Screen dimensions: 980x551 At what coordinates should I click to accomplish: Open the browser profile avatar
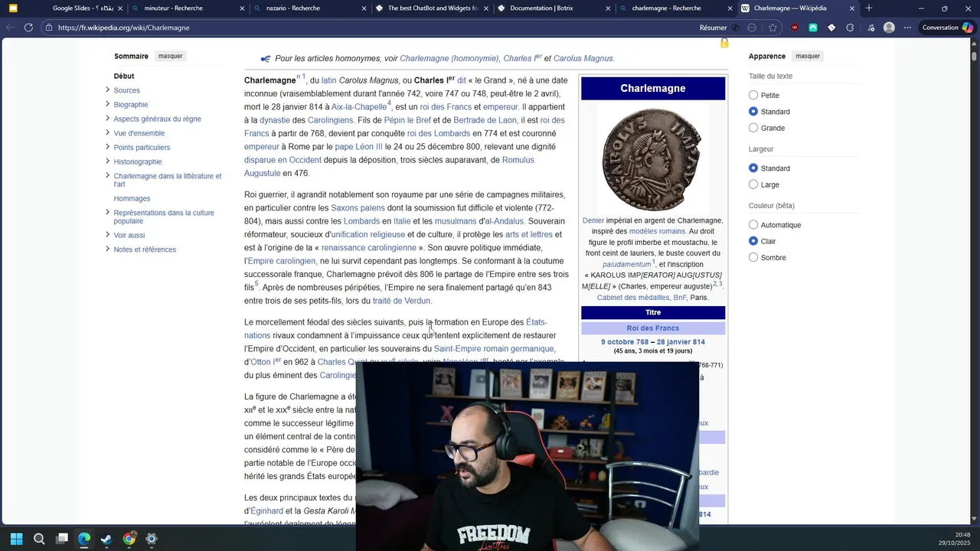click(889, 28)
